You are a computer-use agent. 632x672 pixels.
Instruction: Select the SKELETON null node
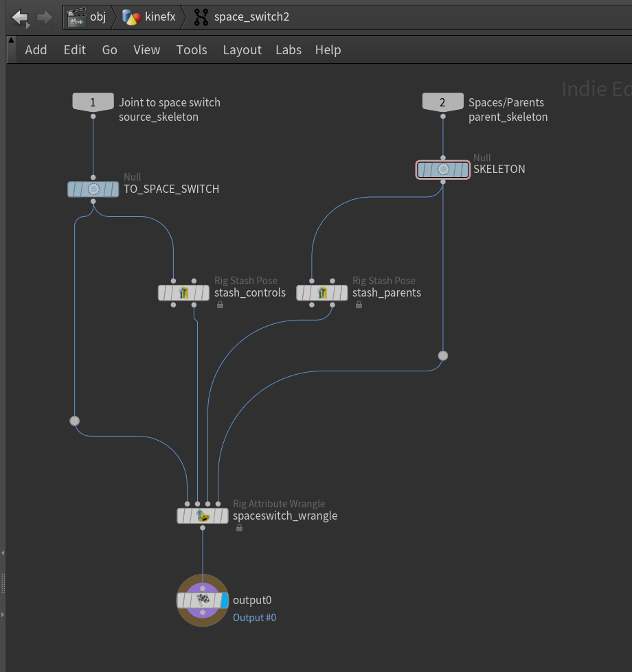click(443, 170)
